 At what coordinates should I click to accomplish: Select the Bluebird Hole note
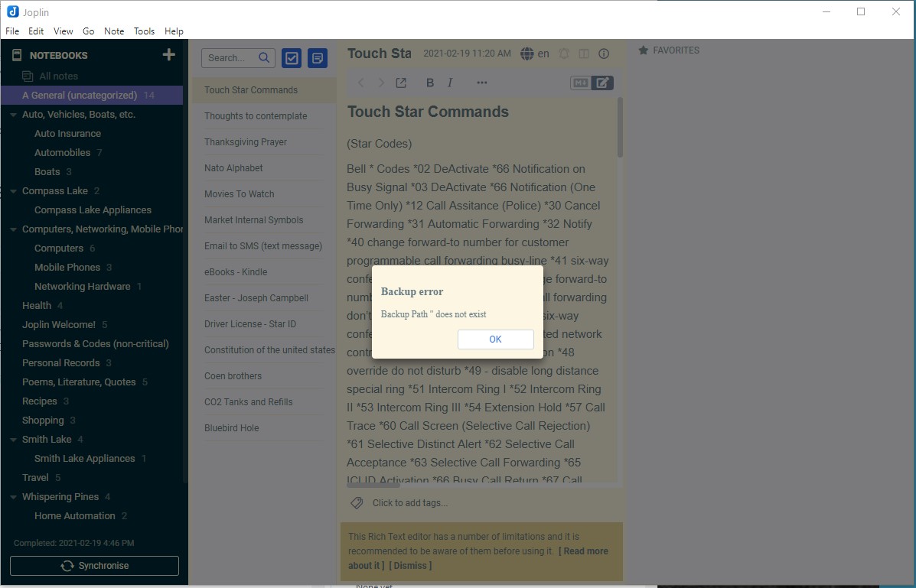tap(264, 428)
